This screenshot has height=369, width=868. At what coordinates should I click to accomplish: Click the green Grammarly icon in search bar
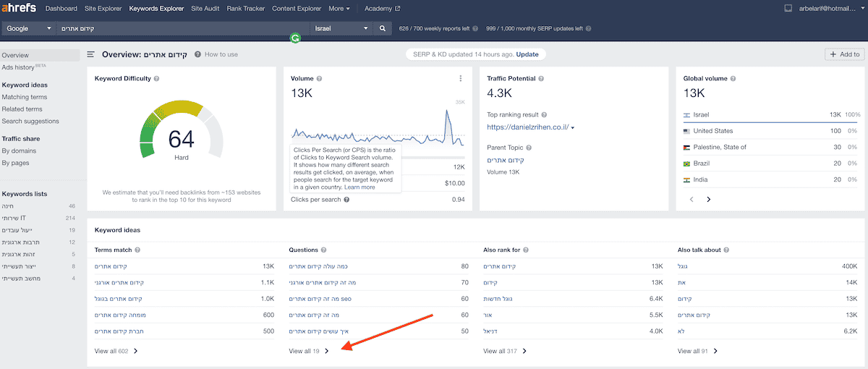(x=295, y=38)
